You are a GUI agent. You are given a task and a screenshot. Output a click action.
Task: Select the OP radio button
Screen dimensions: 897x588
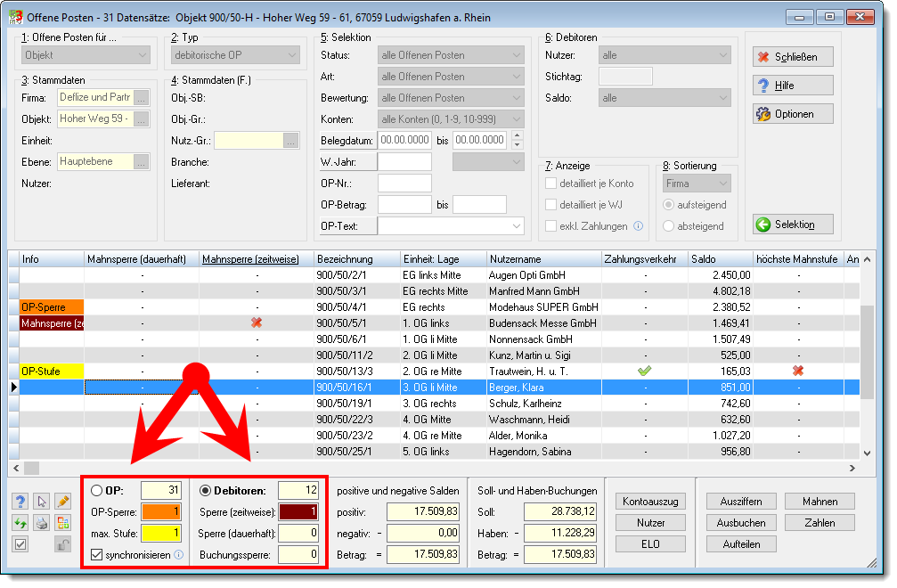(x=97, y=491)
